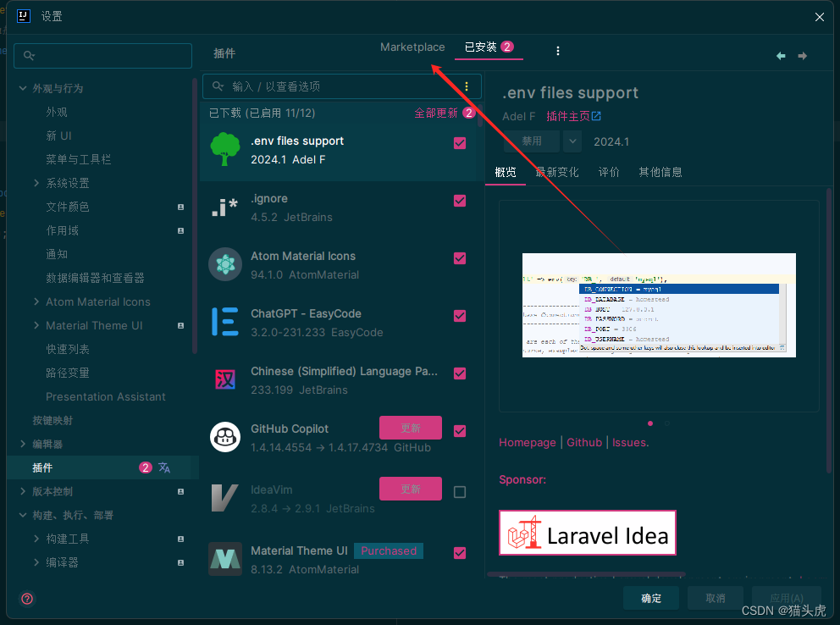The height and width of the screenshot is (625, 840).
Task: Uncheck the Chinese Language Pack checkbox
Action: pyautogui.click(x=460, y=373)
